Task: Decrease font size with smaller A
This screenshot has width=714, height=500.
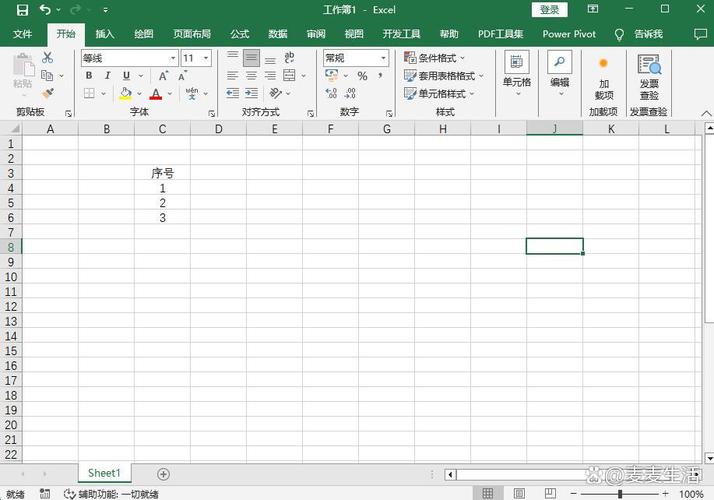Action: click(x=182, y=76)
